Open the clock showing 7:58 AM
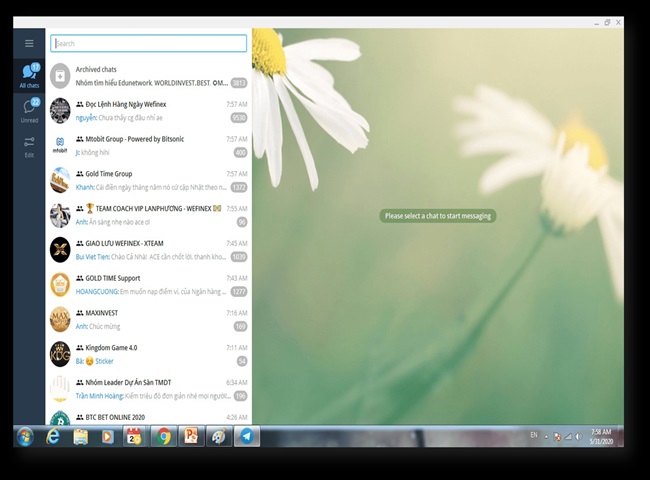The image size is (650, 480). pyautogui.click(x=601, y=436)
